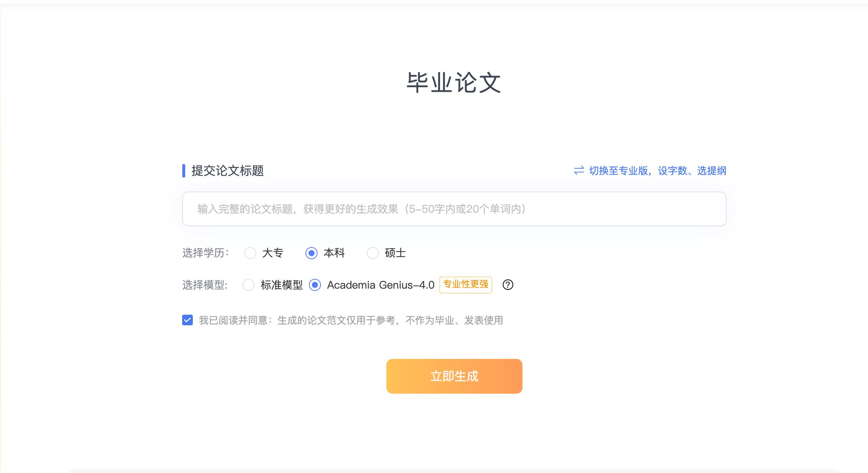Toggle the 我已阅读并同意 agreement checkbox

(x=188, y=320)
